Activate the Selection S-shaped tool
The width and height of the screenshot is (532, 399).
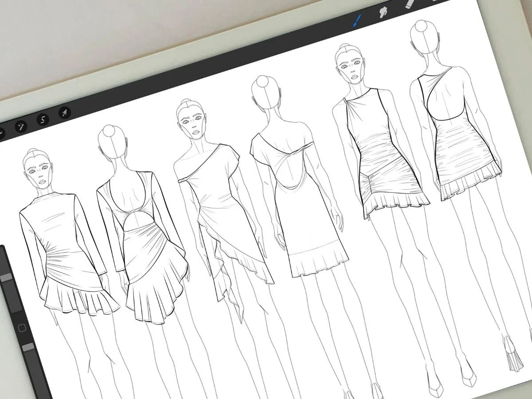click(43, 119)
